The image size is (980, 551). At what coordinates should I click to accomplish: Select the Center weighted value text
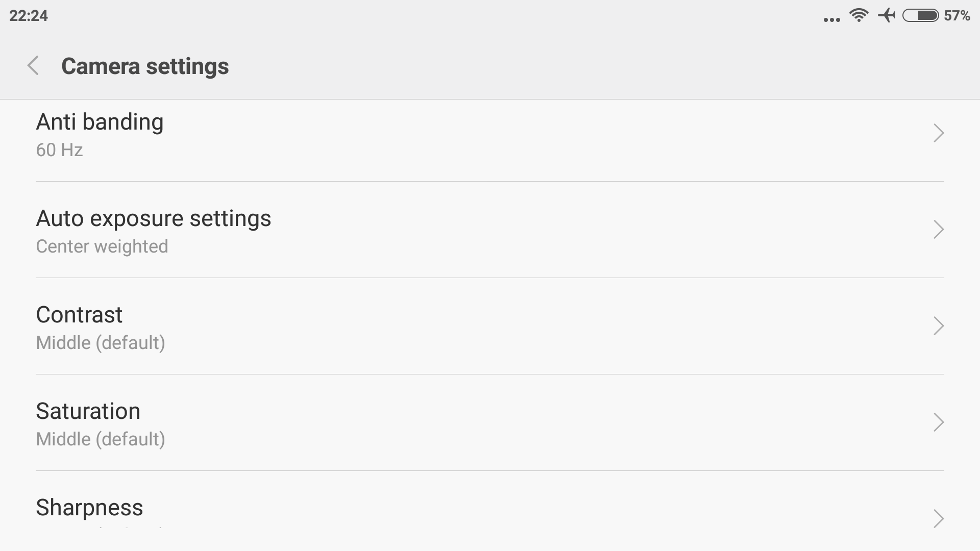[102, 246]
